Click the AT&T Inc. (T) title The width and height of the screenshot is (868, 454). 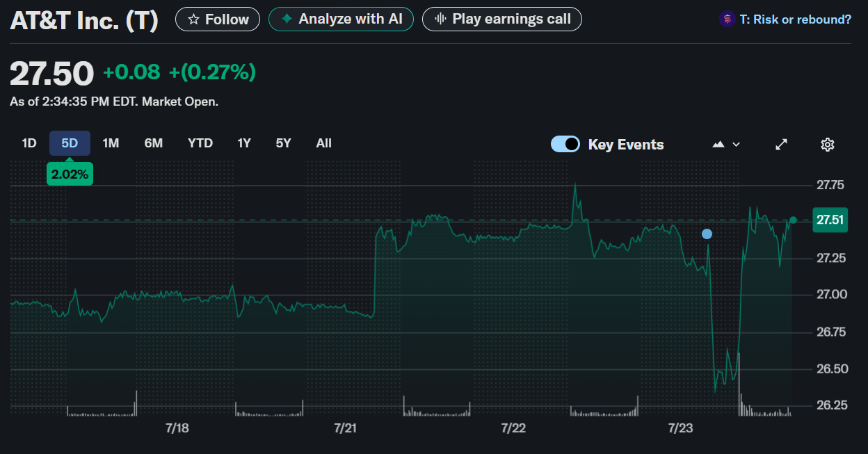84,21
